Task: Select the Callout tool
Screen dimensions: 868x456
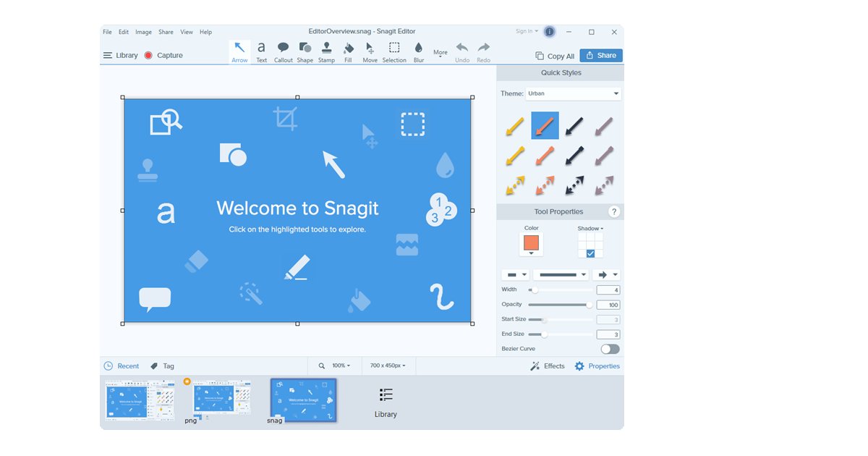Action: [283, 52]
